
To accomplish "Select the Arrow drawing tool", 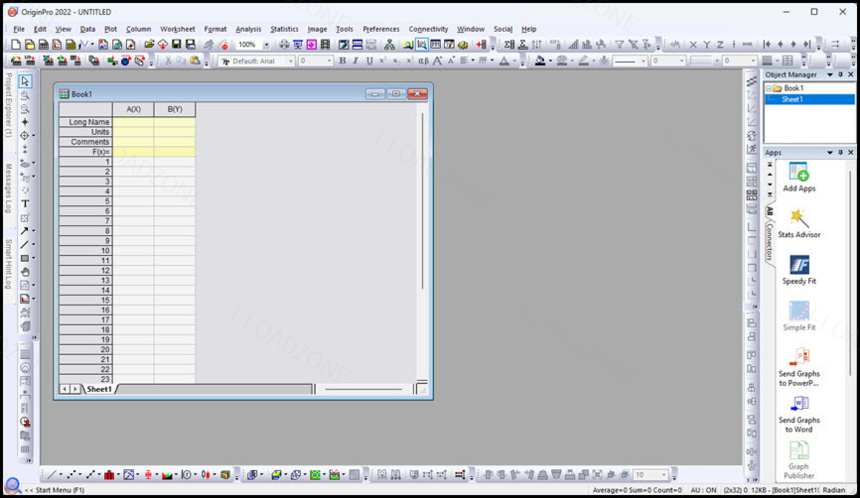I will 25,231.
